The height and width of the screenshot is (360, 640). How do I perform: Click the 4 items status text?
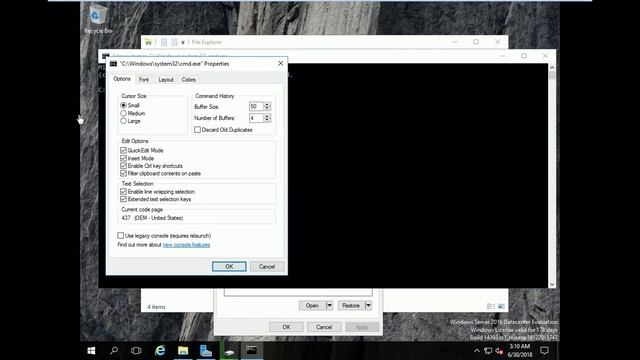[156, 307]
